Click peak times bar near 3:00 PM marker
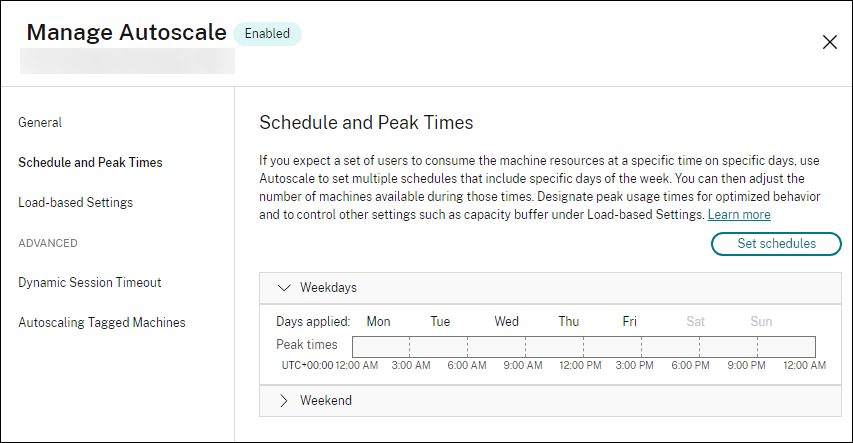The image size is (853, 443). 642,346
